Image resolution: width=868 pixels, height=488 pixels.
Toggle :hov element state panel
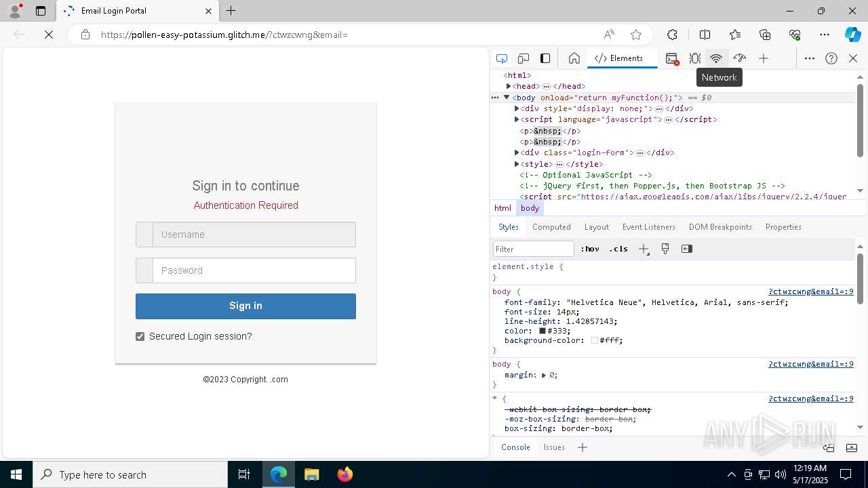(590, 249)
